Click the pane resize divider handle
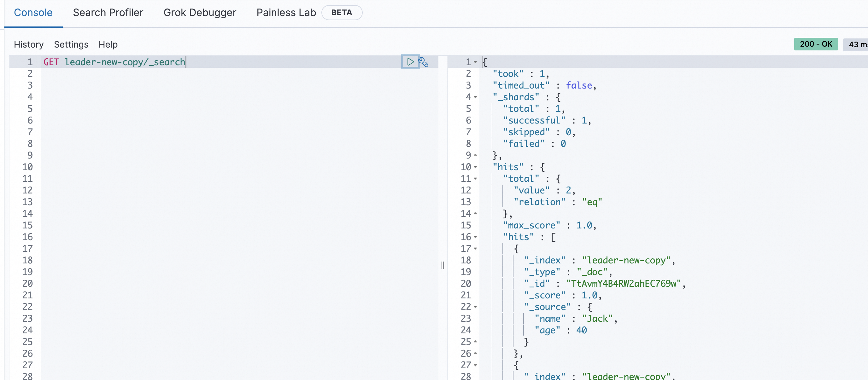This screenshot has width=868, height=380. pos(443,266)
